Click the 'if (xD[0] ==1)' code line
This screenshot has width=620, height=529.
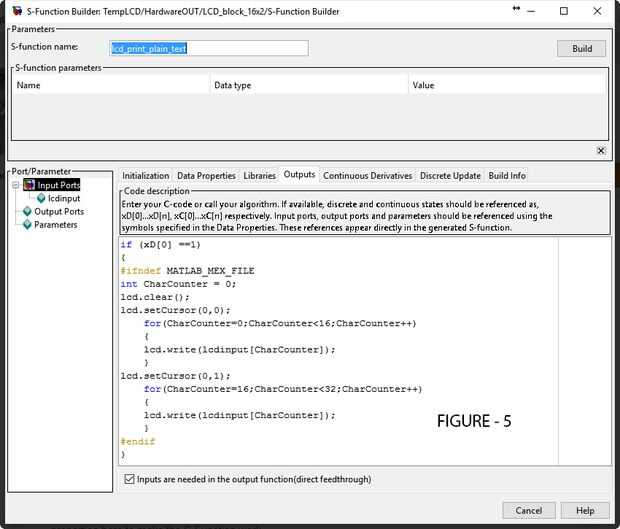pyautogui.click(x=161, y=245)
